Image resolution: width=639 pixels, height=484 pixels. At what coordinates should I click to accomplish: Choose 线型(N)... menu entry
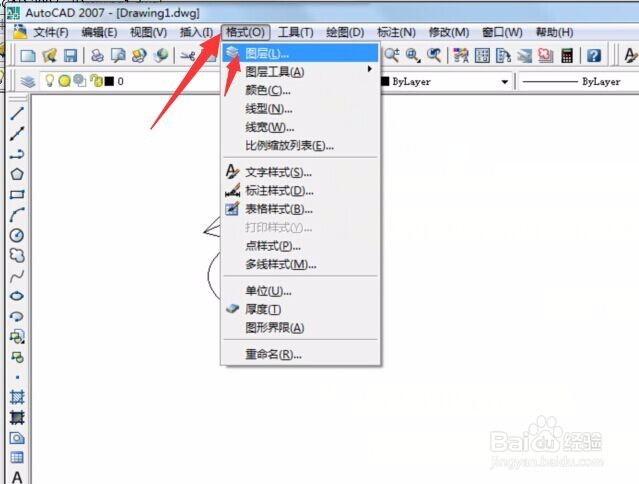click(300, 108)
